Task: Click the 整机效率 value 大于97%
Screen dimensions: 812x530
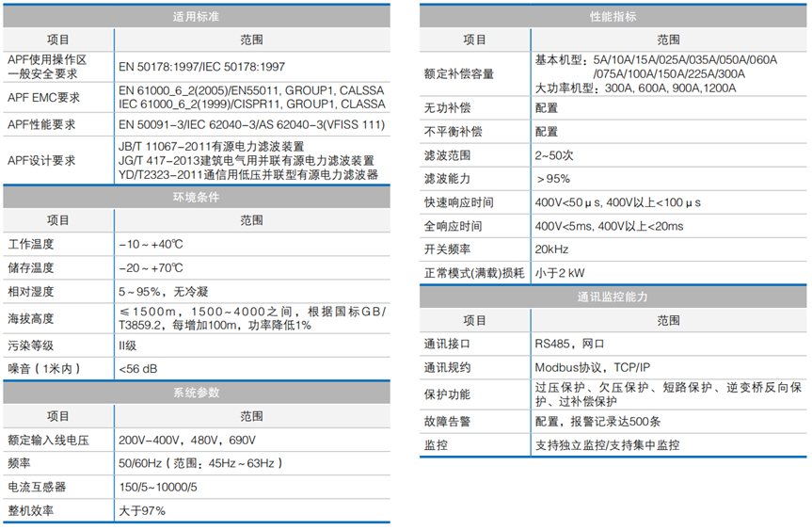Action: click(x=142, y=511)
